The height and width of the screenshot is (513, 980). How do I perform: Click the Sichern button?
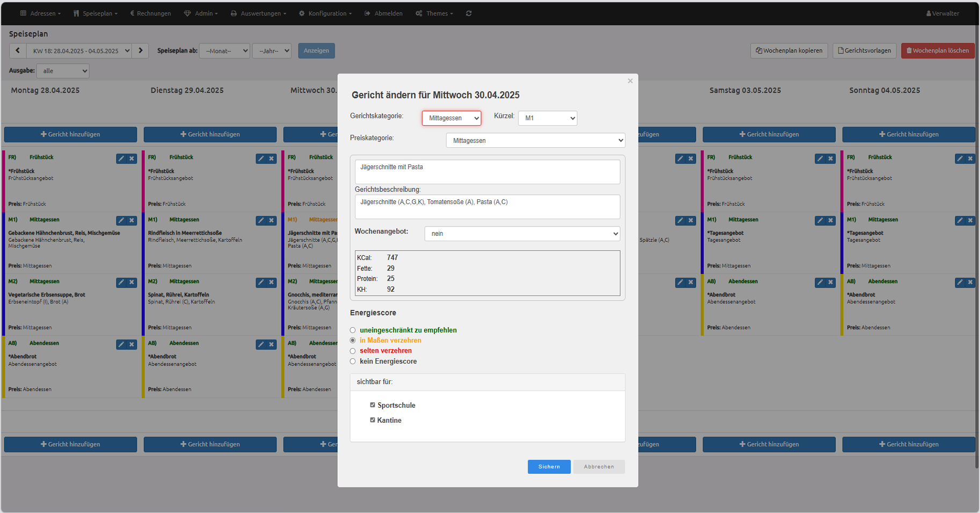[549, 467]
